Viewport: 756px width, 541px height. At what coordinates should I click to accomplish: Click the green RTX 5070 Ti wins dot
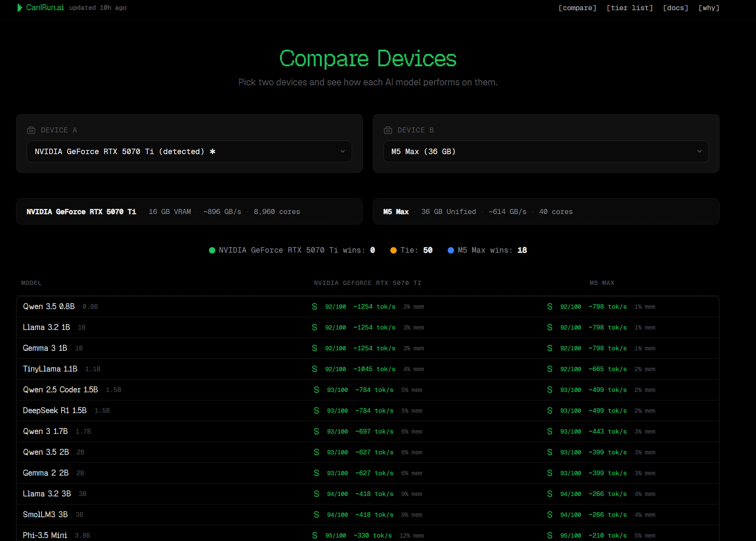click(x=212, y=251)
